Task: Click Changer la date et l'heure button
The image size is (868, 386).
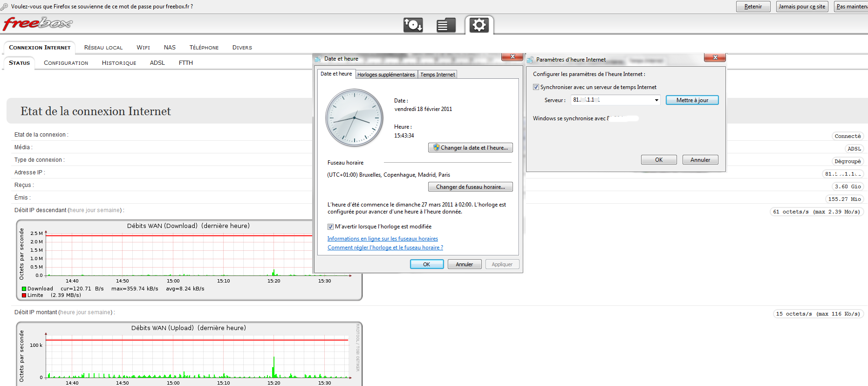Action: pos(470,148)
